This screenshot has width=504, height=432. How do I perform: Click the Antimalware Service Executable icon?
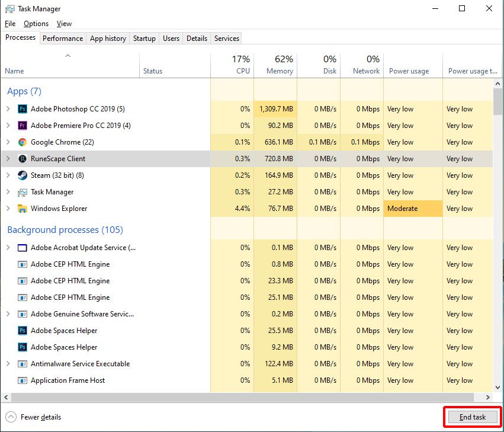point(22,364)
